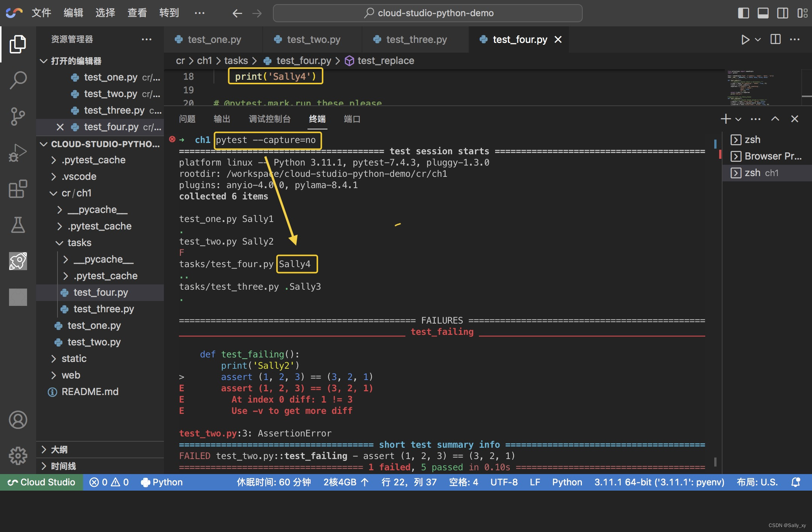Toggle the secondary sidebar
812x532 pixels.
click(x=783, y=13)
